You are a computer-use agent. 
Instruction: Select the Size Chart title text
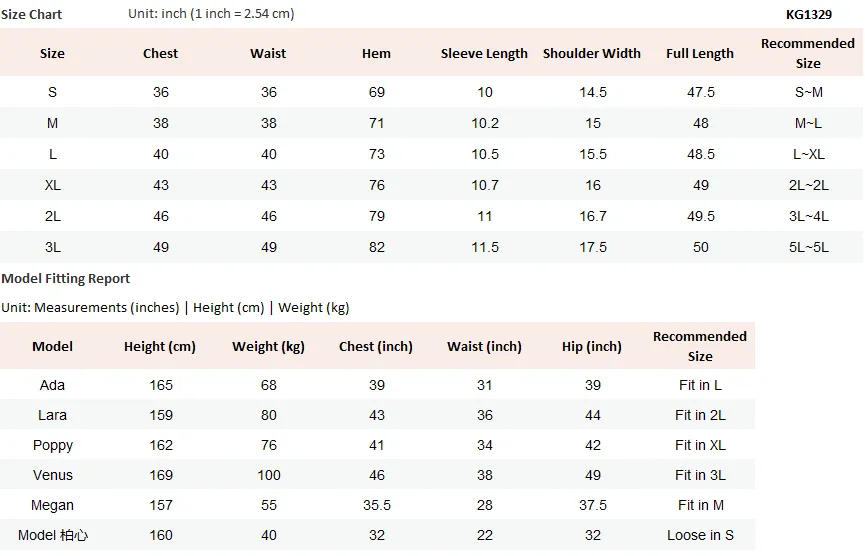(x=31, y=14)
